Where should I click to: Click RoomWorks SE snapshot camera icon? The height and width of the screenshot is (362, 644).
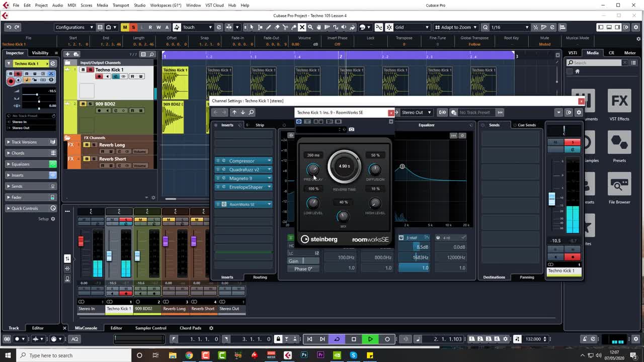pos(351,129)
